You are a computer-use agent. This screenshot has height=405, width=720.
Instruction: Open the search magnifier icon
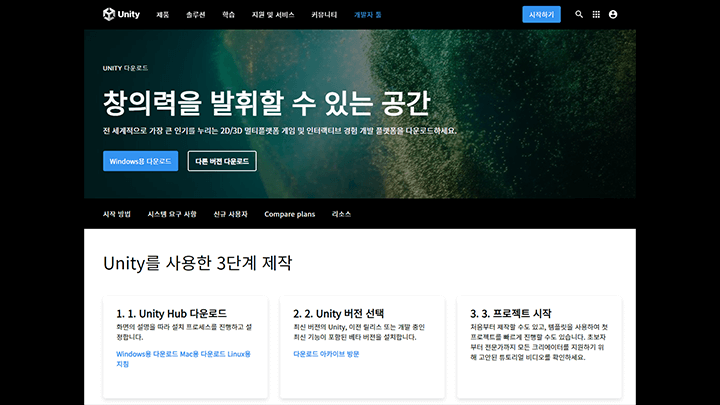tap(579, 14)
